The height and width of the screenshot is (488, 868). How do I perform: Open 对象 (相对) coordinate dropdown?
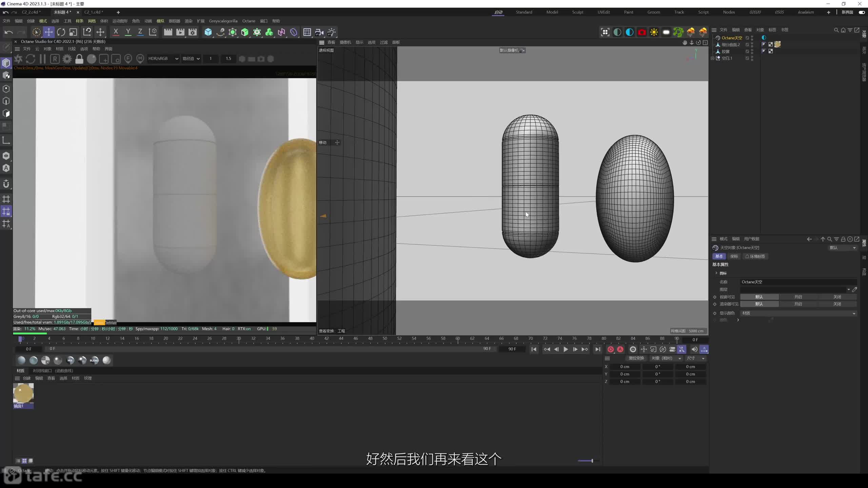pyautogui.click(x=666, y=358)
